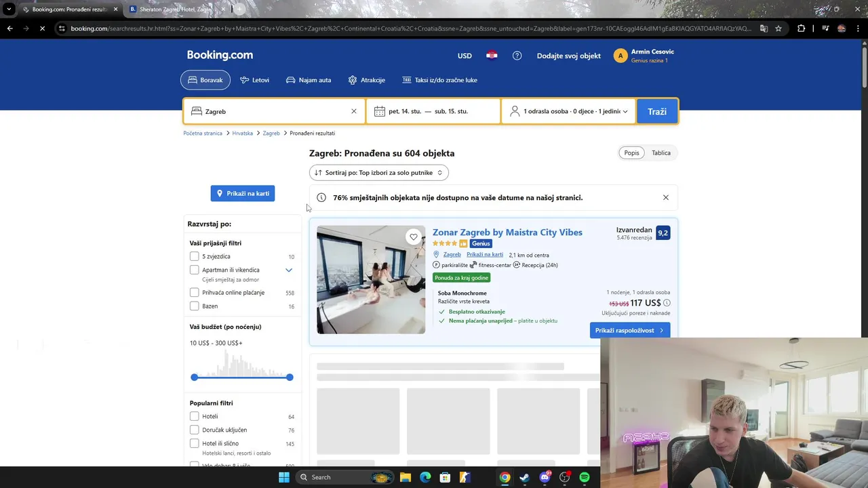Viewport: 868px width, 488px height.
Task: Switch to Popis list view
Action: pos(631,152)
